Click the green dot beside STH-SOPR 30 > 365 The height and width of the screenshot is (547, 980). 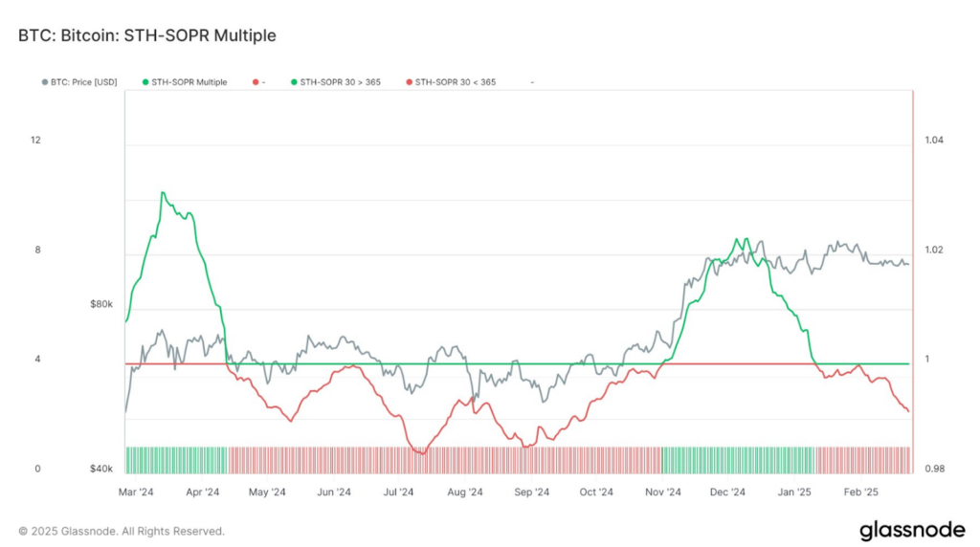pos(293,82)
